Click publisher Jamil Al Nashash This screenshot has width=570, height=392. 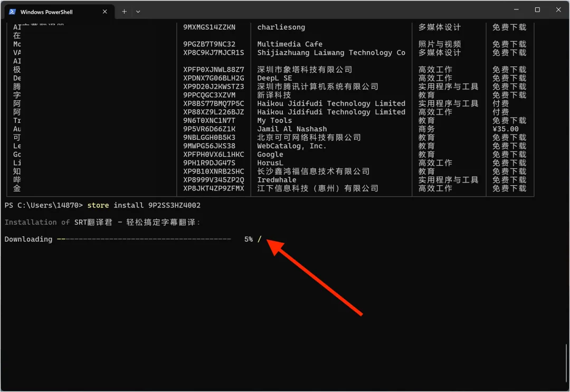click(292, 129)
